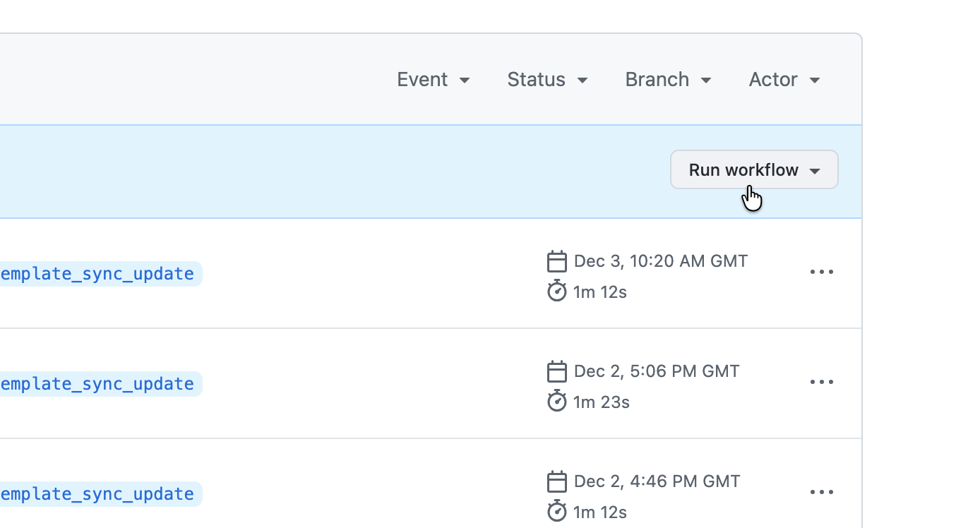The height and width of the screenshot is (528, 980).
Task: Click stopwatch icon beside 1m 23s duration
Action: (557, 402)
